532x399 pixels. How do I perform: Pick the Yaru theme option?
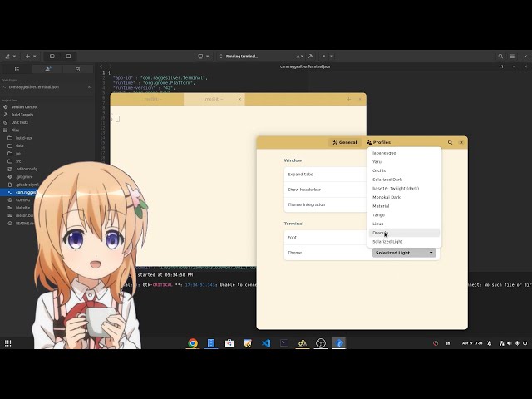[404, 162]
